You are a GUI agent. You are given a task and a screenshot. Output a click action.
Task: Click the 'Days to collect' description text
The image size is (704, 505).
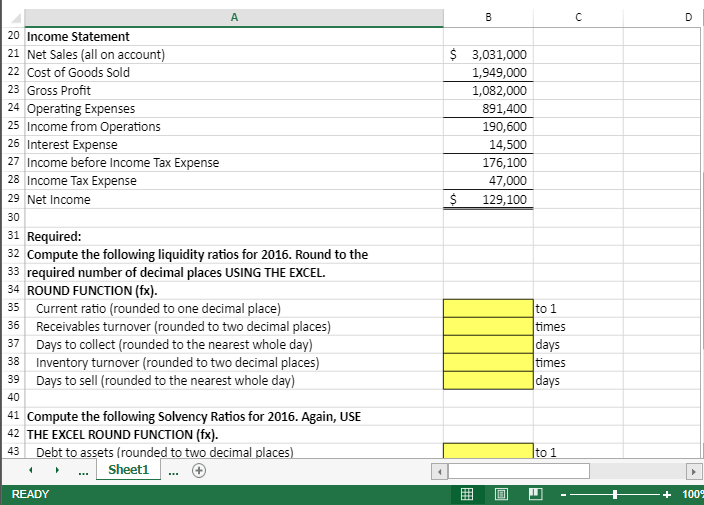pyautogui.click(x=174, y=345)
